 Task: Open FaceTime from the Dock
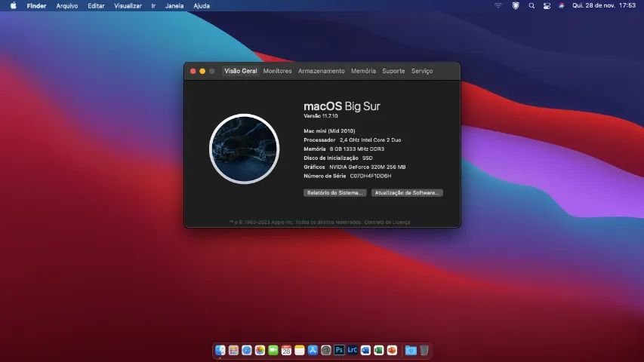click(273, 350)
